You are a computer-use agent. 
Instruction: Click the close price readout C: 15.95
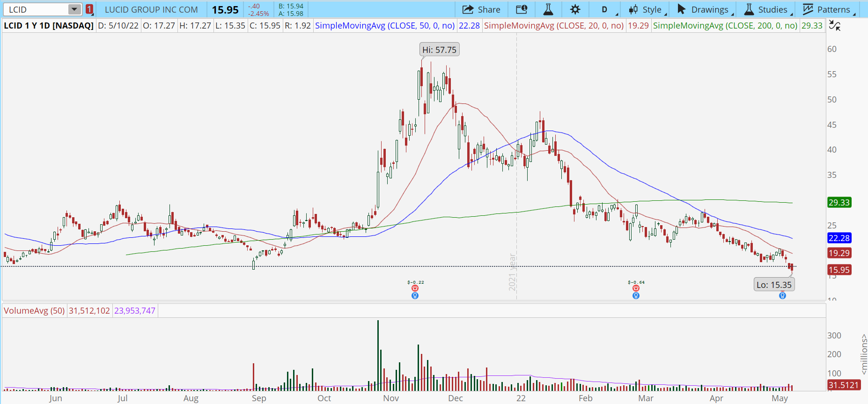pos(265,26)
